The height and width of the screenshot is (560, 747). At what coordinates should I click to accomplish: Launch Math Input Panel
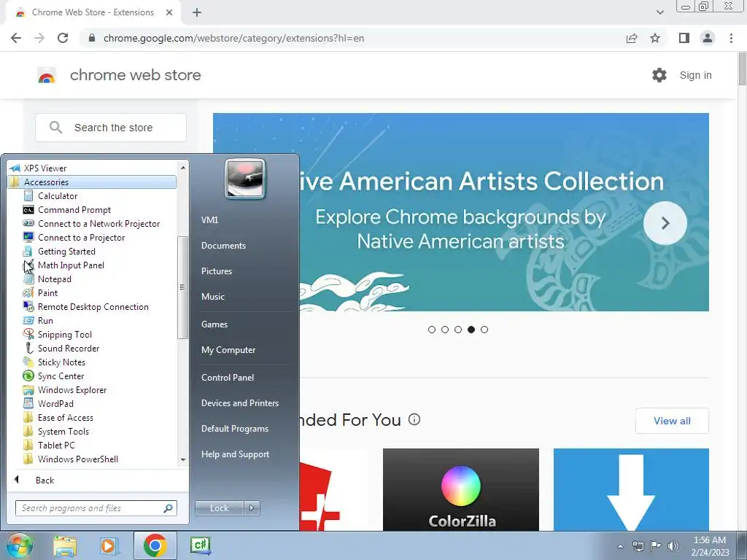point(71,265)
